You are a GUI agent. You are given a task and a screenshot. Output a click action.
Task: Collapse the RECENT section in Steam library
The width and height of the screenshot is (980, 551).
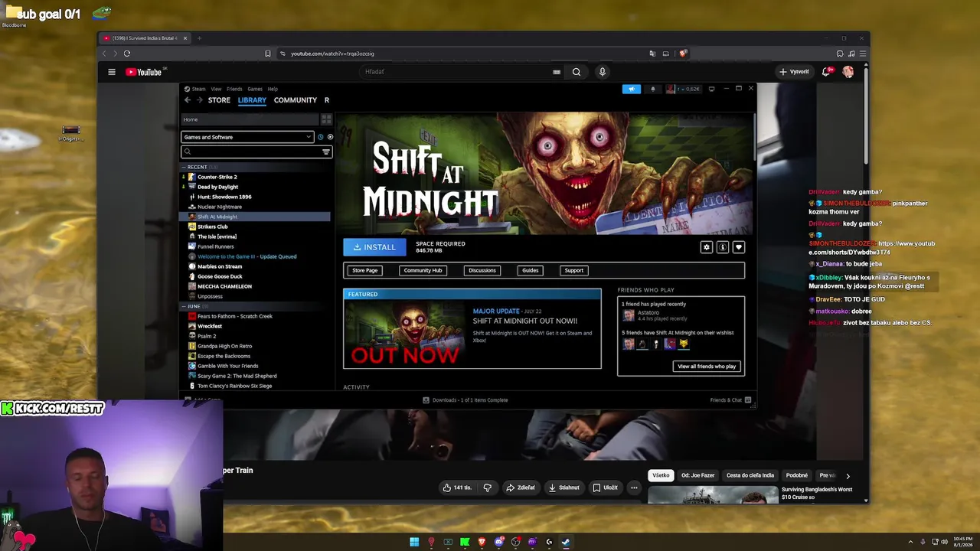click(184, 167)
